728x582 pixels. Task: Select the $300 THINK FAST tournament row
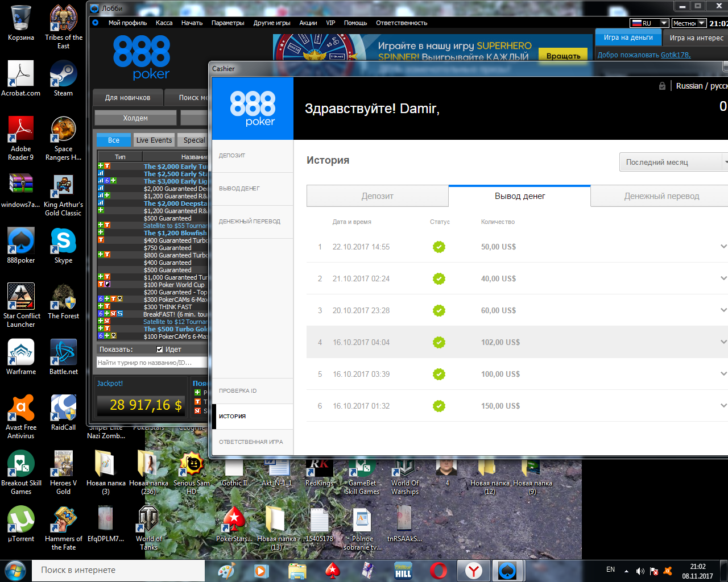(154, 307)
